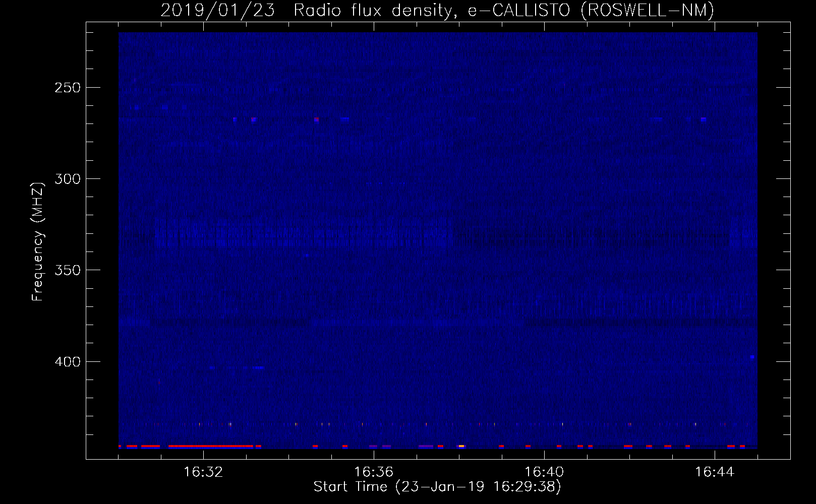Click the yellow-orange burst pixel on bottom band
The width and height of the screenshot is (816, 504).
(x=461, y=446)
